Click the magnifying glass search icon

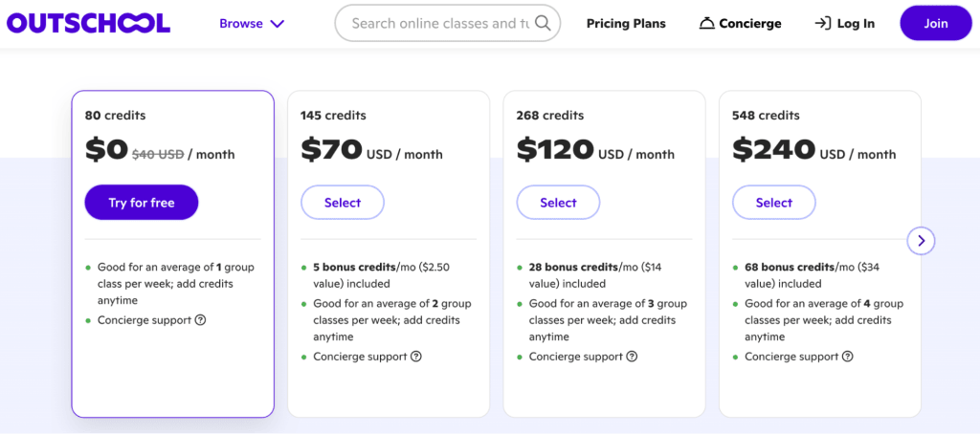pos(543,23)
